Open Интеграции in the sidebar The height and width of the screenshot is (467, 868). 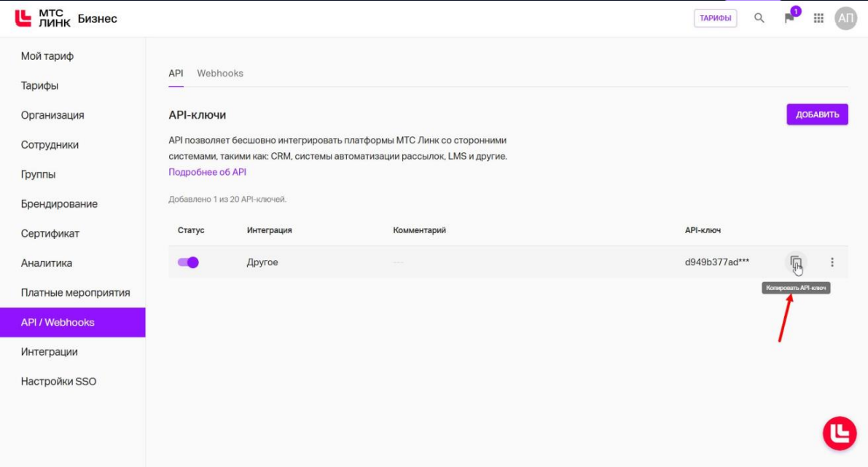click(49, 352)
